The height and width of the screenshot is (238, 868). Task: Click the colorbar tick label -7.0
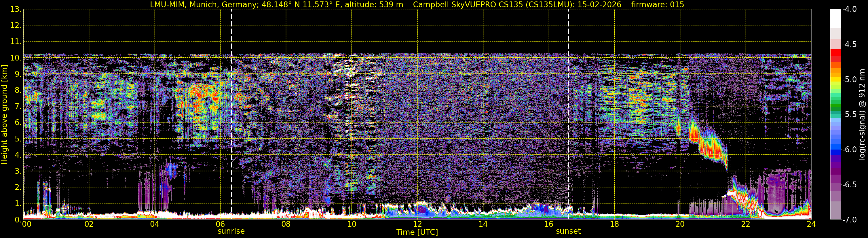[x=849, y=220]
